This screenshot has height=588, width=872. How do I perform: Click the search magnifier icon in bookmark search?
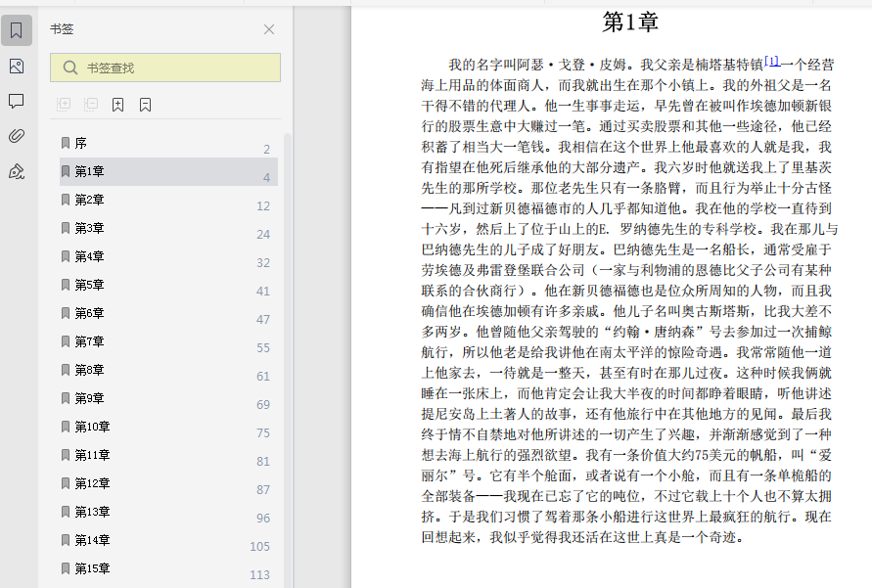[x=70, y=68]
